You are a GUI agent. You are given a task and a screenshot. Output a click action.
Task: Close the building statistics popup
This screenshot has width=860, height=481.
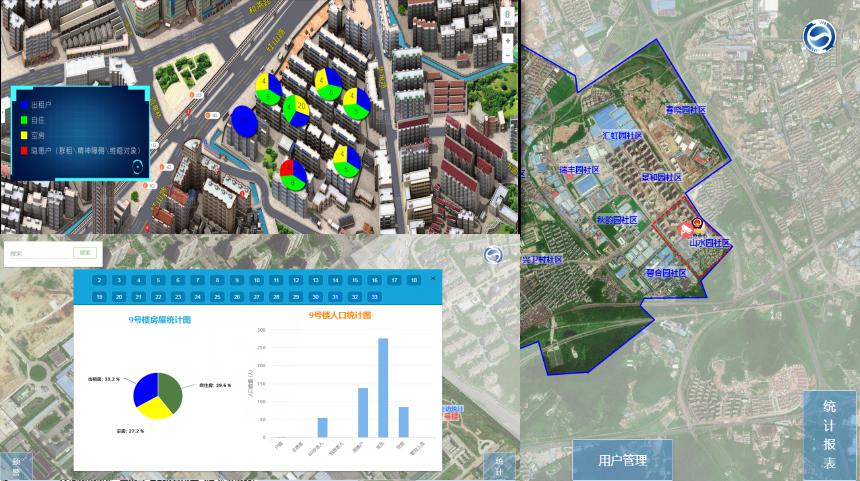[433, 279]
